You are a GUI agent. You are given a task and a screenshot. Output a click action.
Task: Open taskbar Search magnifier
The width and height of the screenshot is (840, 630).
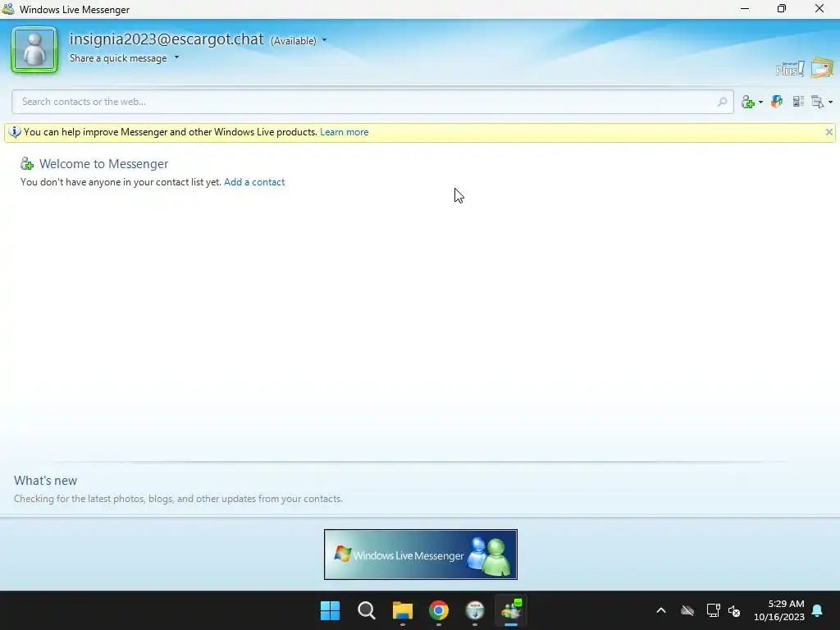(x=367, y=610)
